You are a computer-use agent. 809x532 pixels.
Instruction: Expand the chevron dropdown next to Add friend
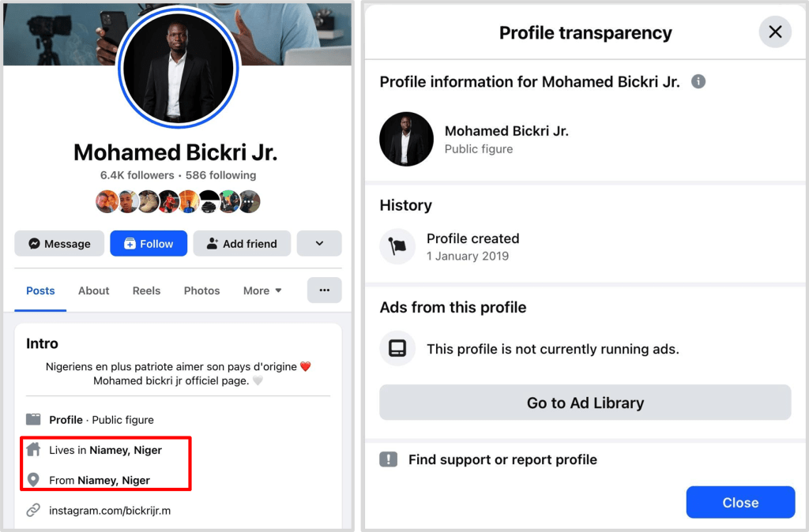click(x=319, y=244)
